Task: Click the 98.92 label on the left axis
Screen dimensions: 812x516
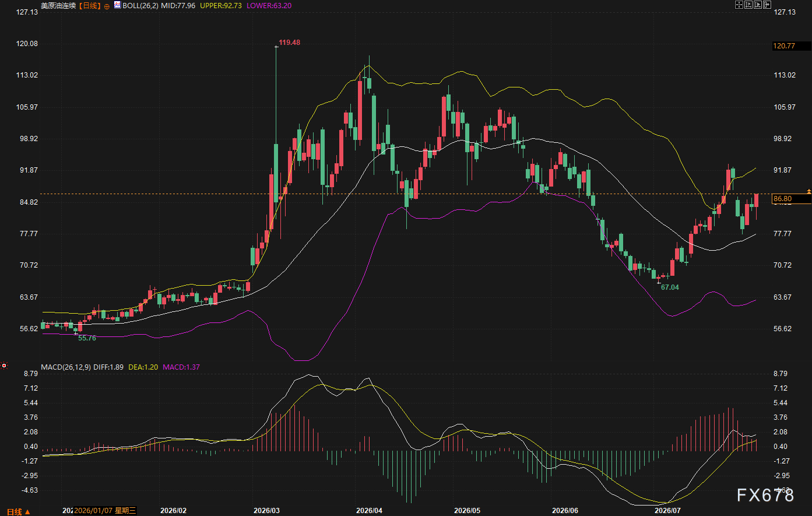Action: point(27,139)
